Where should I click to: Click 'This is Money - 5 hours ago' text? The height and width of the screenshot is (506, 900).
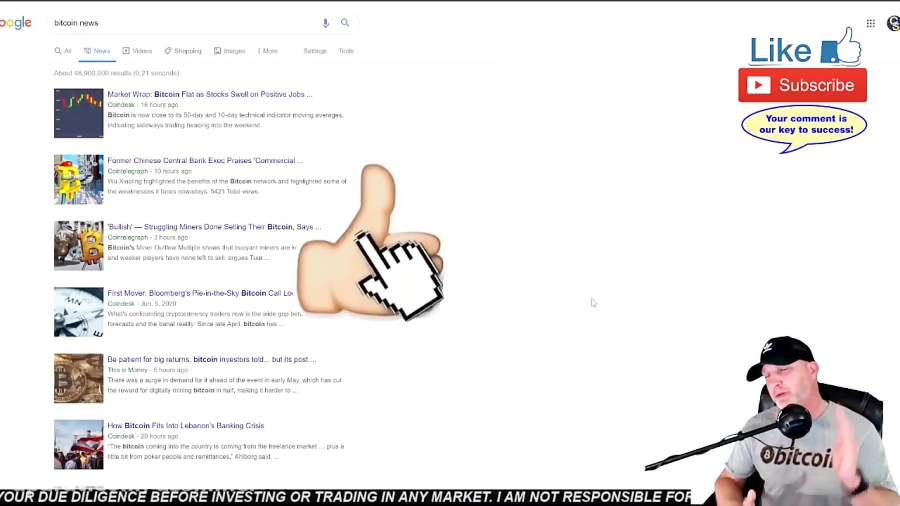(148, 370)
